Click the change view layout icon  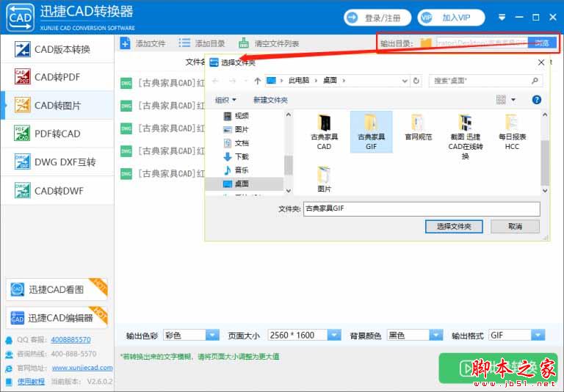(501, 100)
